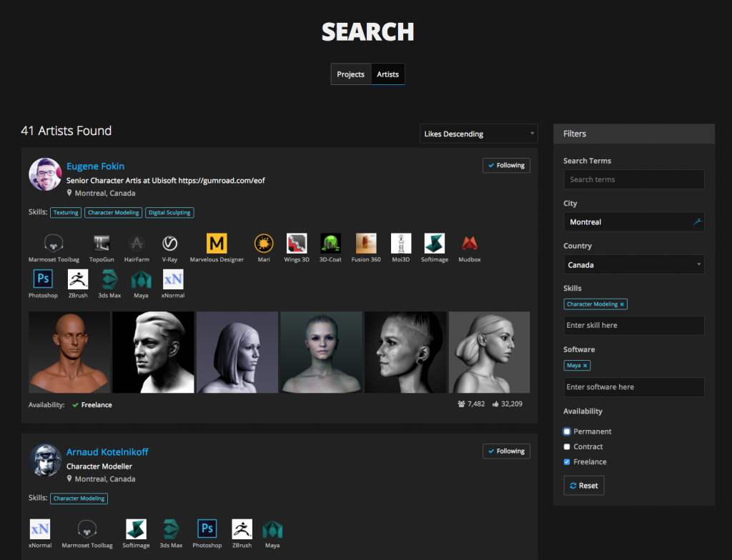The height and width of the screenshot is (560, 732).
Task: Check the Contract availability option
Action: tap(567, 446)
